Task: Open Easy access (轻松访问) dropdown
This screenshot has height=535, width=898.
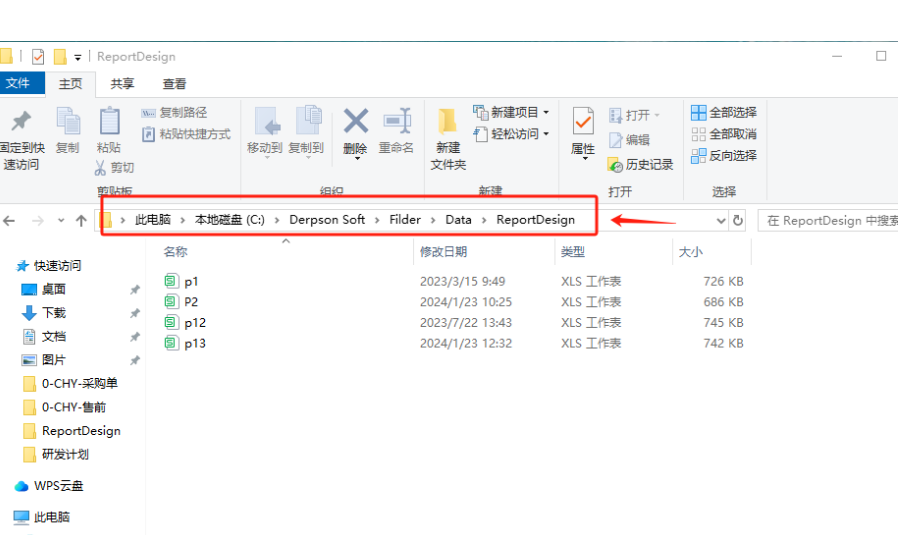Action: (511, 134)
